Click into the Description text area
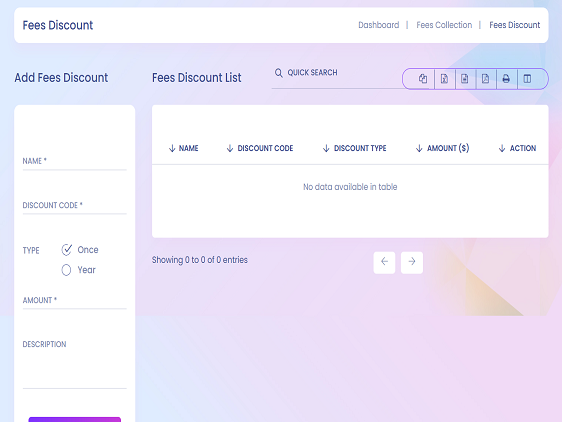This screenshot has height=422, width=562. pos(75,363)
